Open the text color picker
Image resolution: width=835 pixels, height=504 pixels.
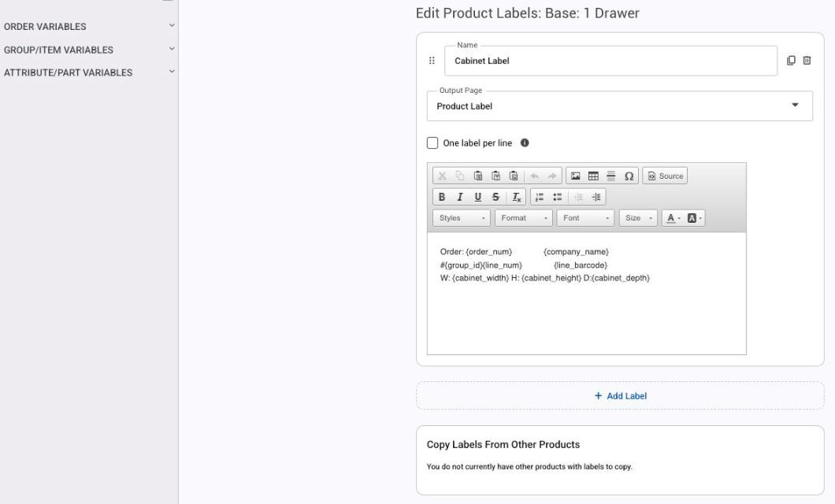pyautogui.click(x=673, y=217)
